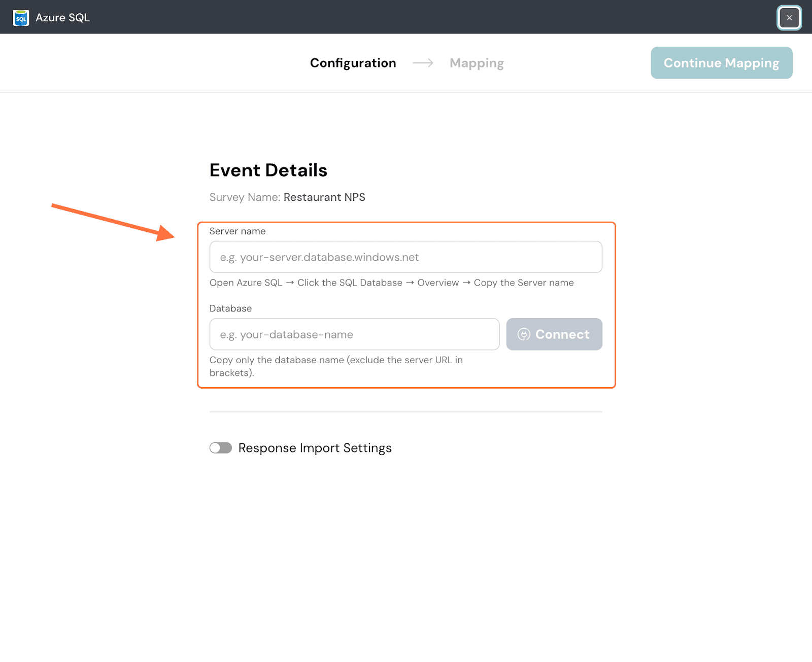Open the Mapping step

tap(476, 63)
